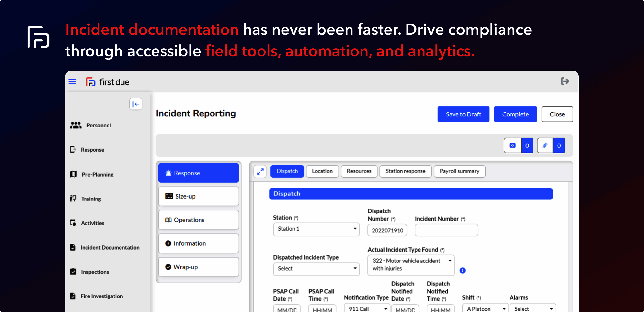The width and height of the screenshot is (644, 312).
Task: Open Pre-Planning in the sidebar
Action: [x=97, y=174]
